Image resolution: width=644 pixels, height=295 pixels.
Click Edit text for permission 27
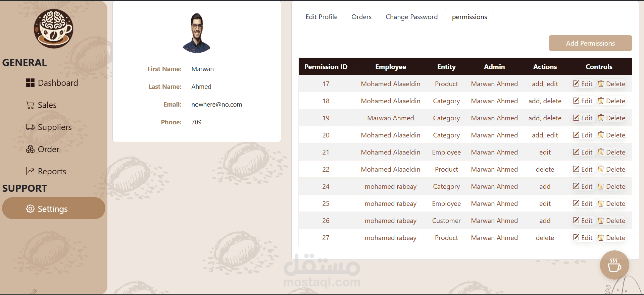click(587, 238)
